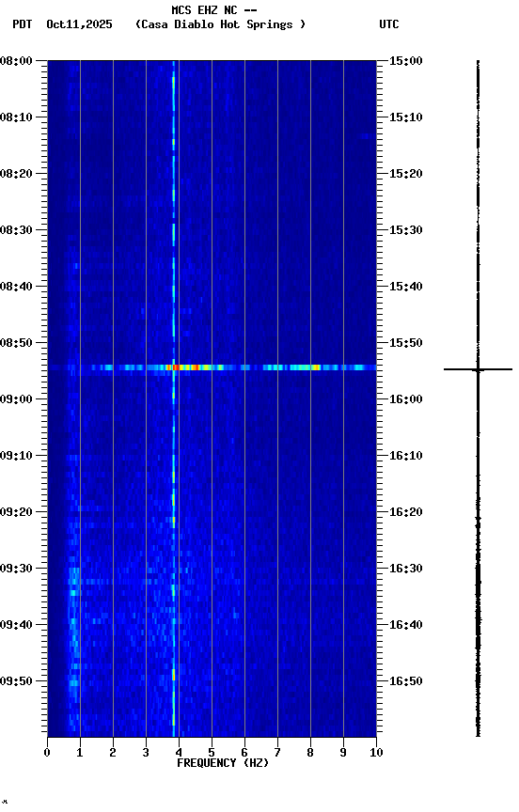519x812 pixels.
Task: Click the 16:10 UTC time label
Action: tap(406, 456)
